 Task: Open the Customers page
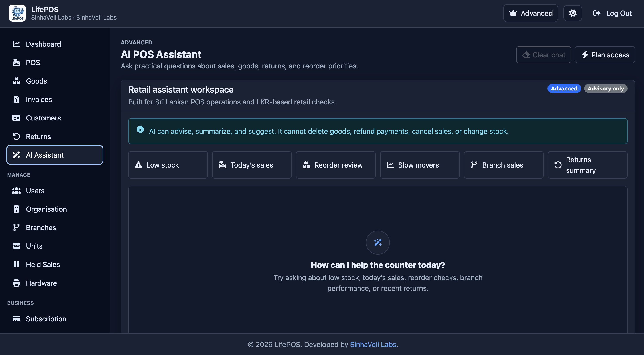(x=55, y=118)
